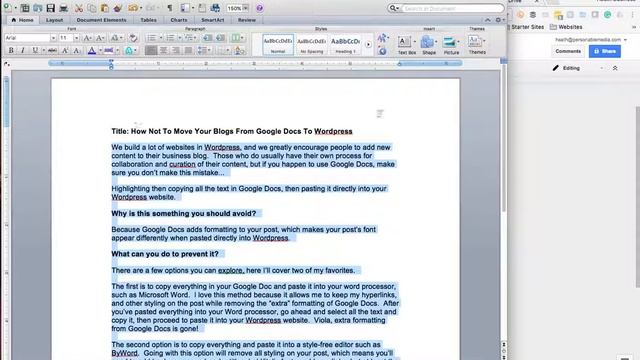Click the Paste clipboard icon
Image resolution: width=640 pixels, height=360 pixels.
(105, 8)
